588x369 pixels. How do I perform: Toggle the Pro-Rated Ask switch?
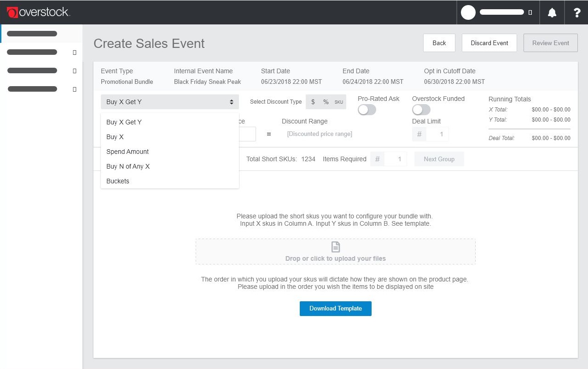(367, 110)
